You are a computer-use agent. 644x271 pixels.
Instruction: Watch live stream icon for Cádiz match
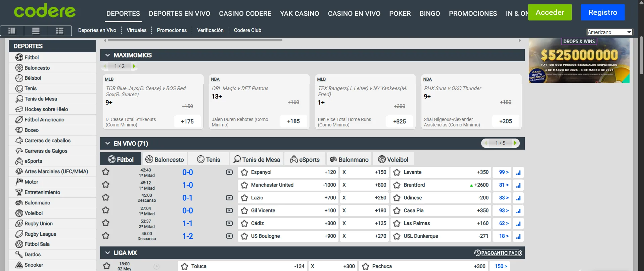[229, 223]
